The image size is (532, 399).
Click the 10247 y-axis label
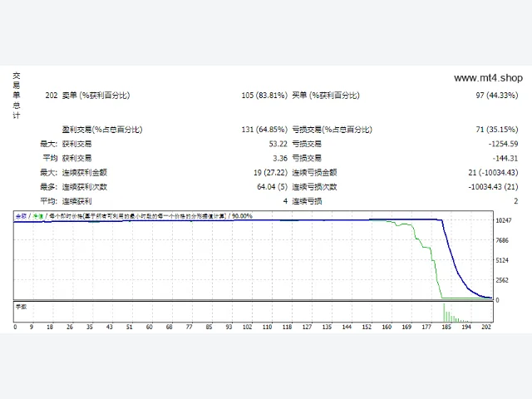pyautogui.click(x=504, y=220)
